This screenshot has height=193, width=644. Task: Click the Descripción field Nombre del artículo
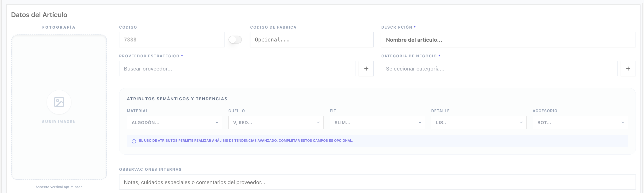click(x=508, y=39)
